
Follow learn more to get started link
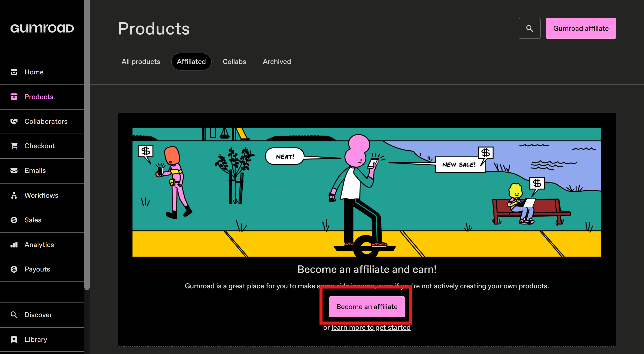click(371, 328)
